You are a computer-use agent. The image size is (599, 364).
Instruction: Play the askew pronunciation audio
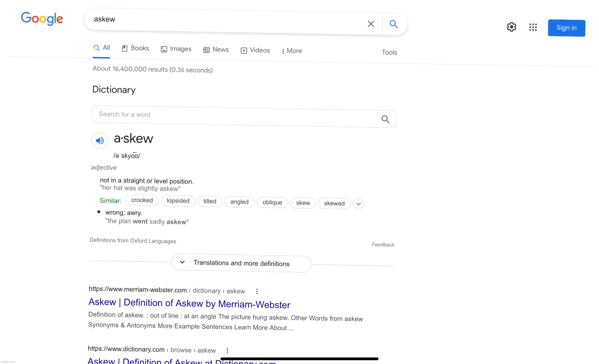tap(100, 140)
